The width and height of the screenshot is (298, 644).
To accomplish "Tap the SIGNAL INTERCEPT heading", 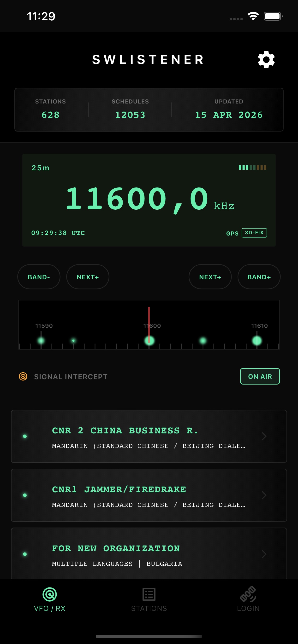I will [x=71, y=376].
